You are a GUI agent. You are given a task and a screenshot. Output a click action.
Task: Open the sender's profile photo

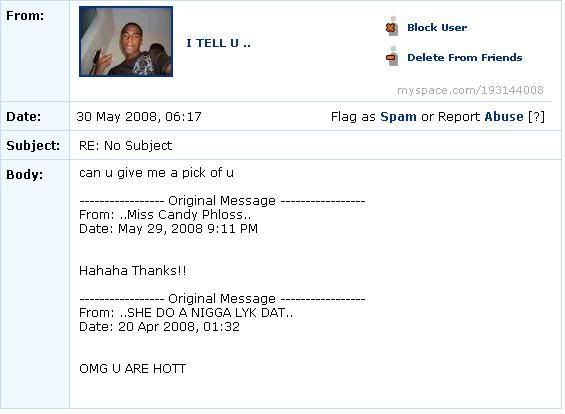pyautogui.click(x=126, y=41)
